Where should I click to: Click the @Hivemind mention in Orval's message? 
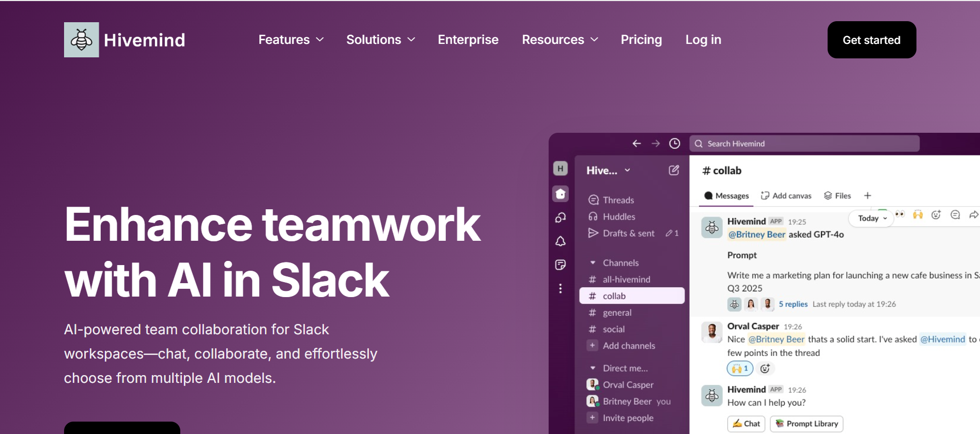click(x=942, y=339)
